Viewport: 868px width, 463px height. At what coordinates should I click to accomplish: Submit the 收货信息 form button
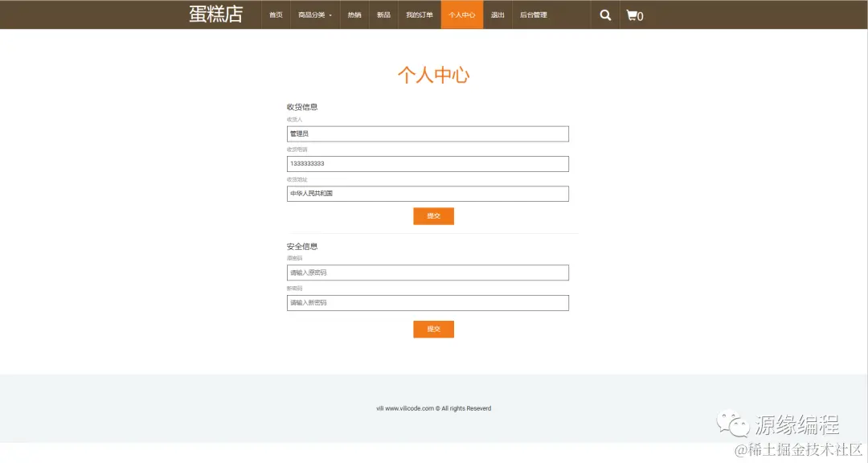[x=433, y=216]
